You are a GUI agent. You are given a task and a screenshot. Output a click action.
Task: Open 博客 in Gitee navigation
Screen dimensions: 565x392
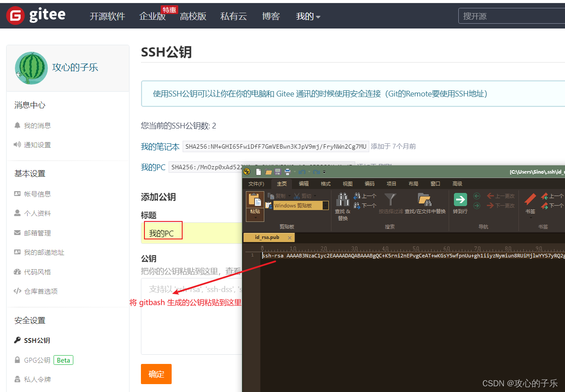(271, 16)
